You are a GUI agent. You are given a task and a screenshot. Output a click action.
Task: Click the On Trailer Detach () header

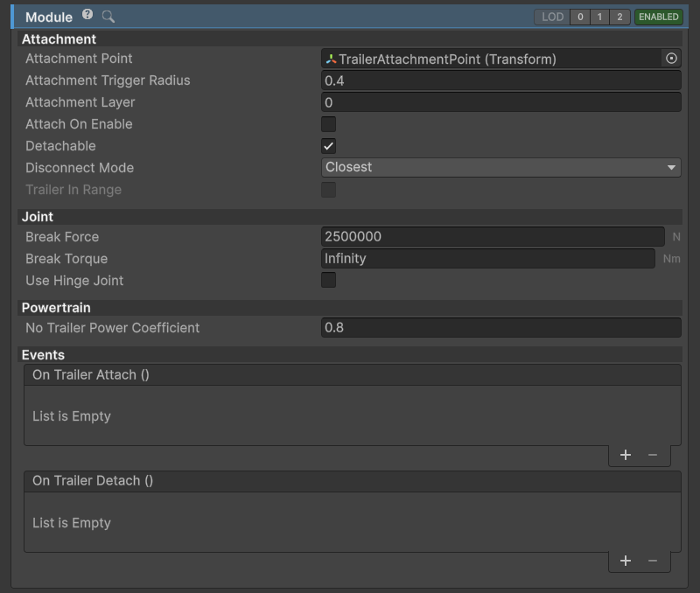point(353,480)
